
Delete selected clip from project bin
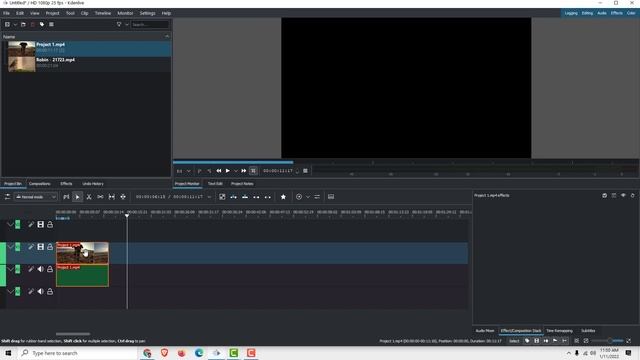tap(33, 24)
